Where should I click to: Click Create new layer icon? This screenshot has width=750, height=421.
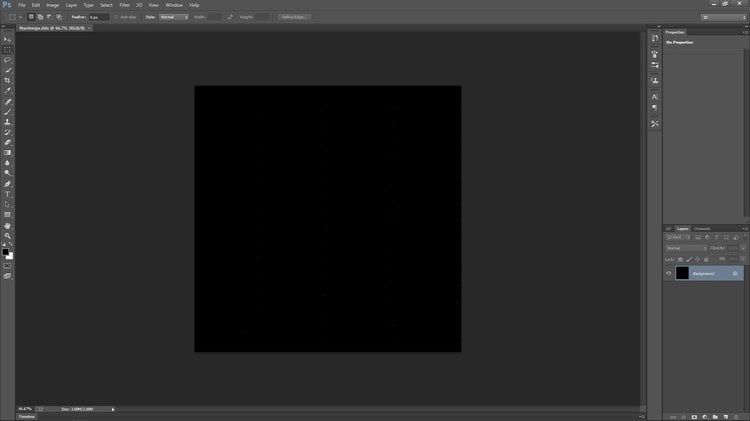pyautogui.click(x=726, y=417)
